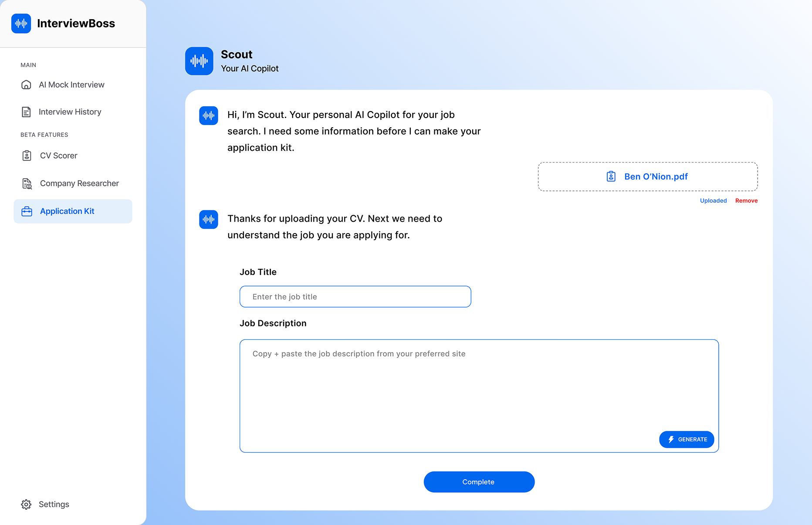The height and width of the screenshot is (525, 812).
Task: Click the lightning bolt on the Generate button
Action: 670,439
